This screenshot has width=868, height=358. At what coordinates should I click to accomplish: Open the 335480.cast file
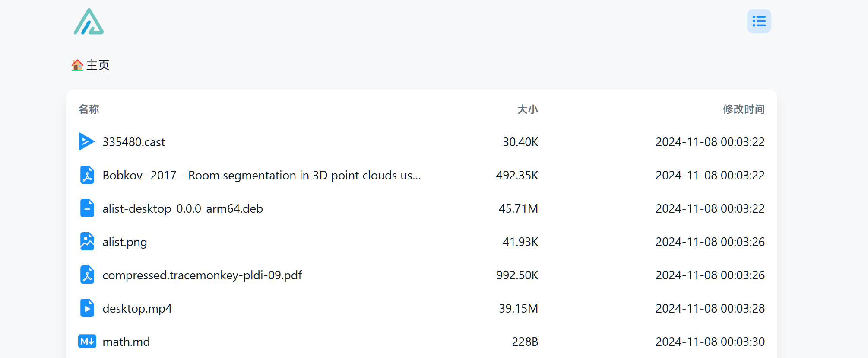coord(421,142)
